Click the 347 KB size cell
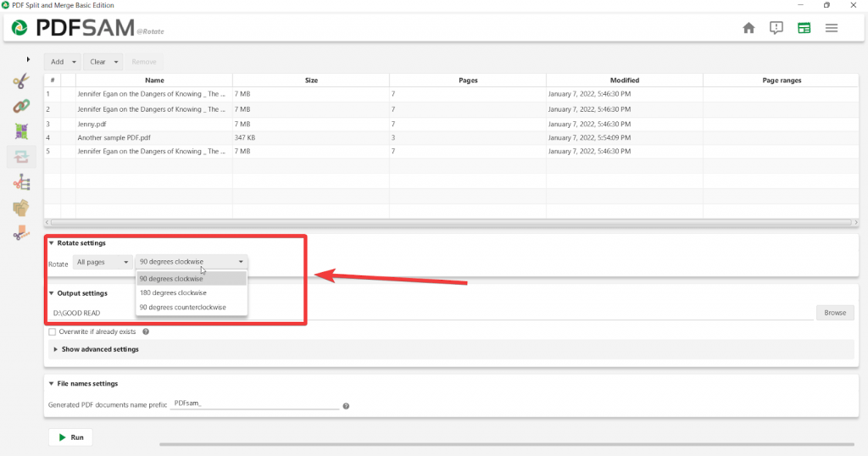This screenshot has height=456, width=868. pos(310,137)
